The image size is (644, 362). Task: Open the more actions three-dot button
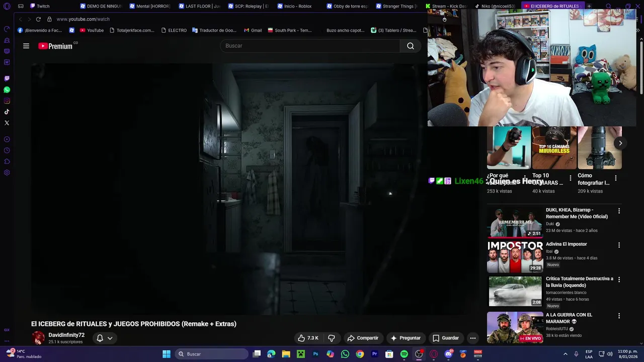472,338
